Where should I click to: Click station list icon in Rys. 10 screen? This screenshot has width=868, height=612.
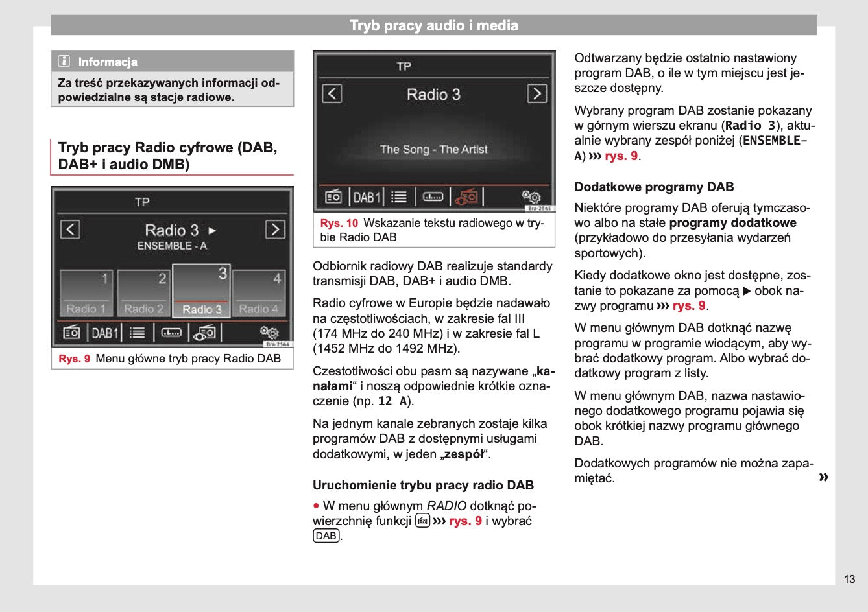399,196
